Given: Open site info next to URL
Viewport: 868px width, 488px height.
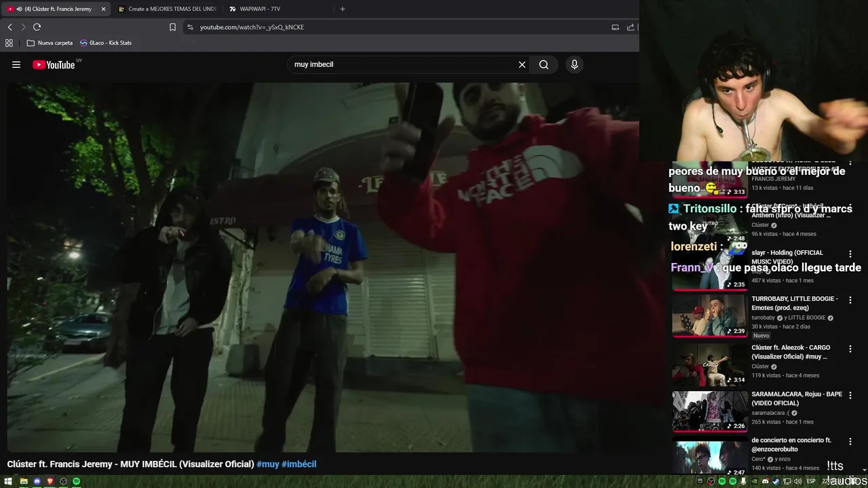Looking at the screenshot, I should (x=190, y=27).
